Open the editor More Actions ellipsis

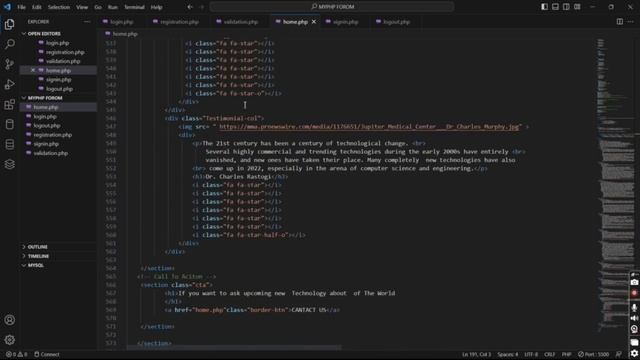pyautogui.click(x=631, y=22)
